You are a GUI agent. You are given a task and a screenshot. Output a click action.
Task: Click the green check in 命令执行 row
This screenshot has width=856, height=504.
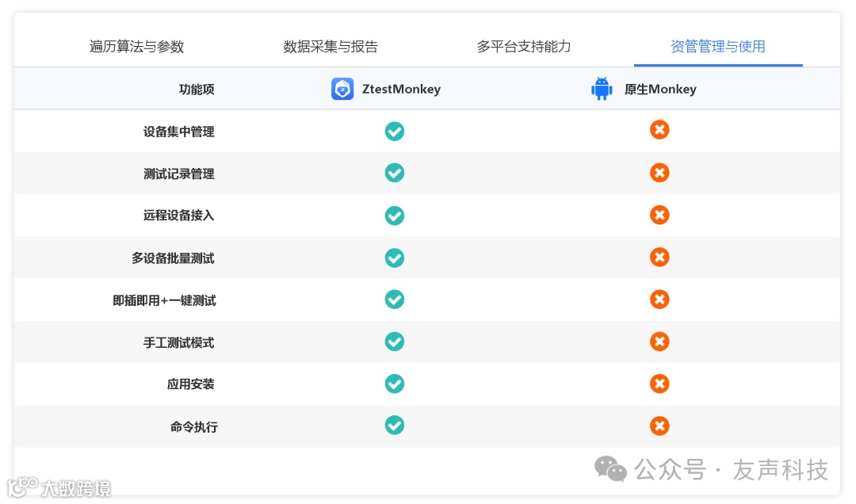coord(394,426)
